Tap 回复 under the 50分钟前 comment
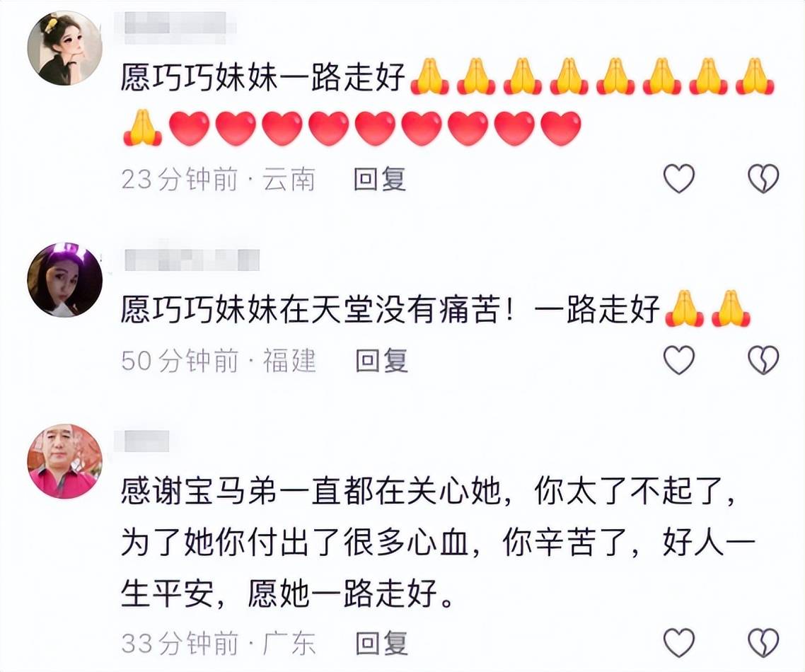Viewport: 805px width, 672px height. (x=382, y=360)
